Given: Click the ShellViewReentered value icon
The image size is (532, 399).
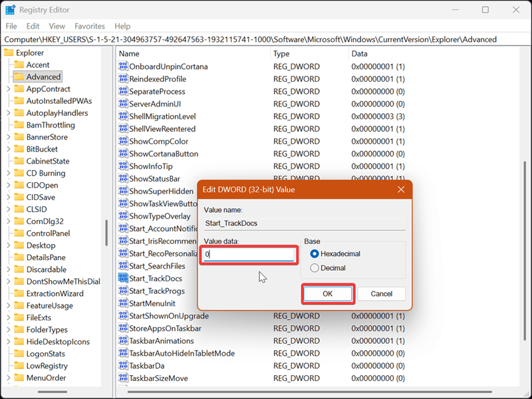Looking at the screenshot, I should coord(123,128).
